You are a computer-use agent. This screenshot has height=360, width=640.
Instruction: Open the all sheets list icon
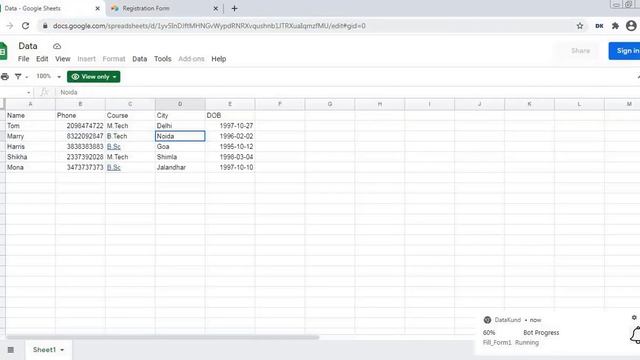point(11,350)
